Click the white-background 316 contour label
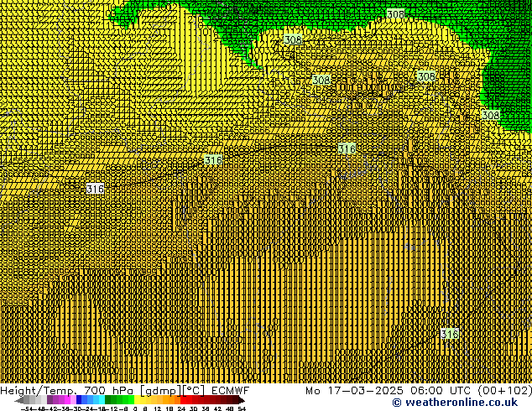Viewport: 532px width, 411px height. click(95, 189)
